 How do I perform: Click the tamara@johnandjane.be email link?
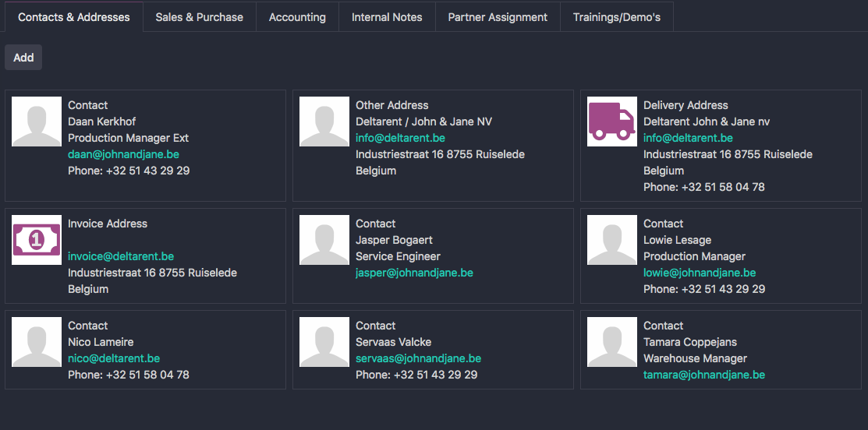click(x=703, y=375)
